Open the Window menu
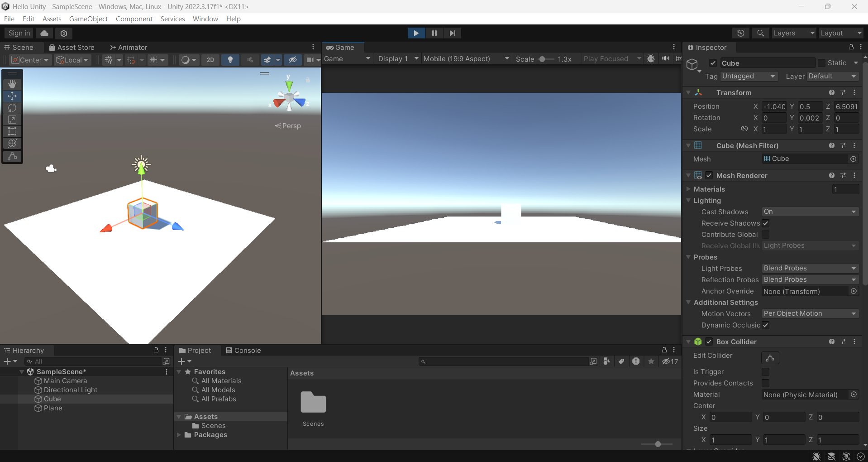868x462 pixels. pos(205,19)
